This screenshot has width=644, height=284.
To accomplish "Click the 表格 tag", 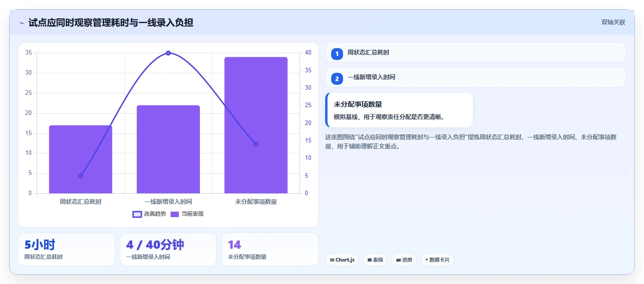I will pos(375,260).
